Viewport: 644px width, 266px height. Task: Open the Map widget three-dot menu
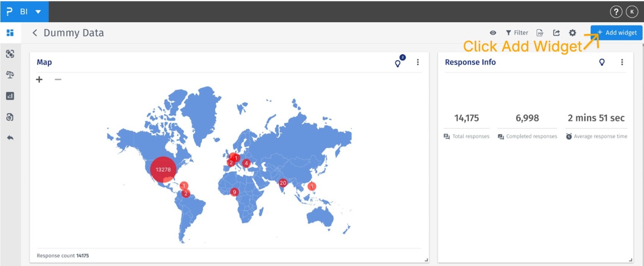click(418, 62)
